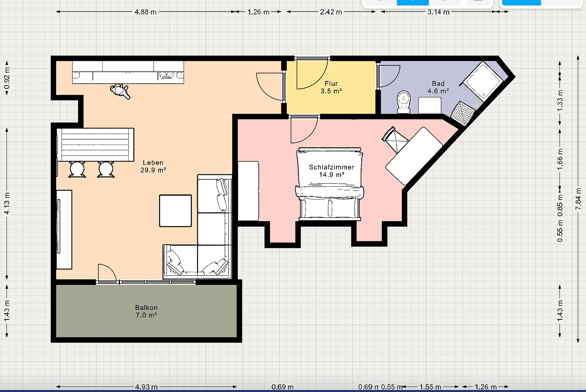Click the 4.88 m top dimension label

[x=146, y=12]
